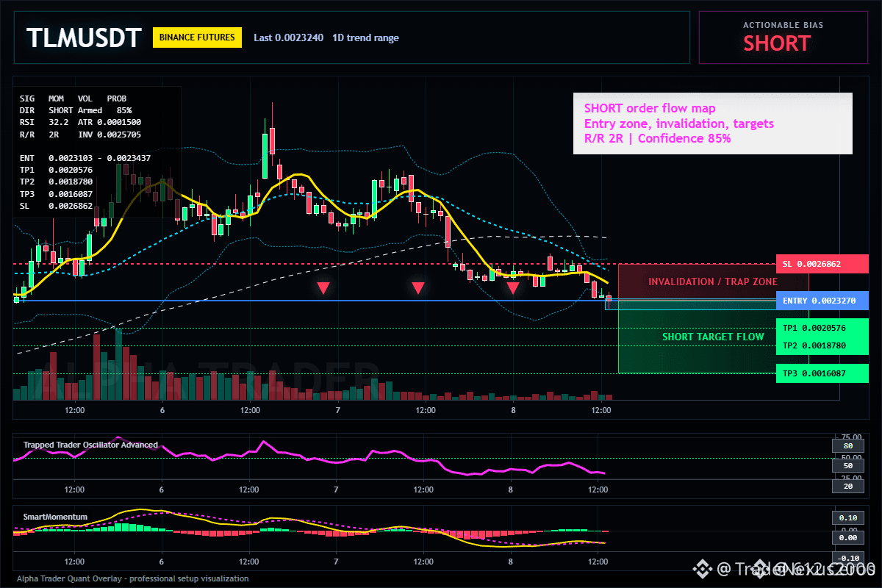Click the RSI 32.2 stat in info panel
The width and height of the screenshot is (882, 588).
(x=44, y=122)
